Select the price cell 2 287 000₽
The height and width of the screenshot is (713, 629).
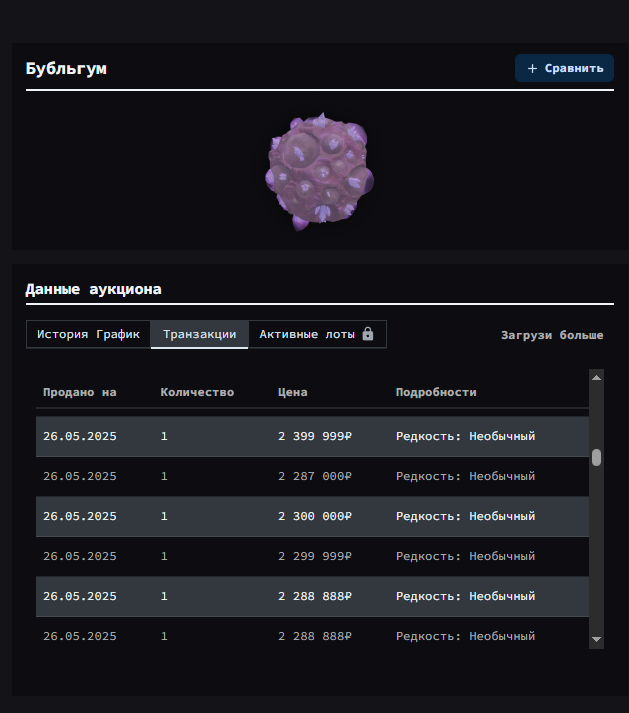[315, 476]
